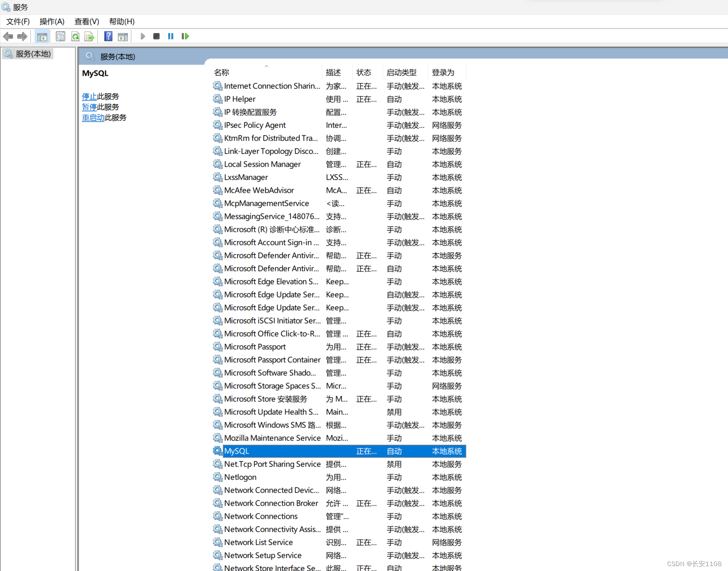
Task: Click the 暂停 link to pause service
Action: point(89,107)
